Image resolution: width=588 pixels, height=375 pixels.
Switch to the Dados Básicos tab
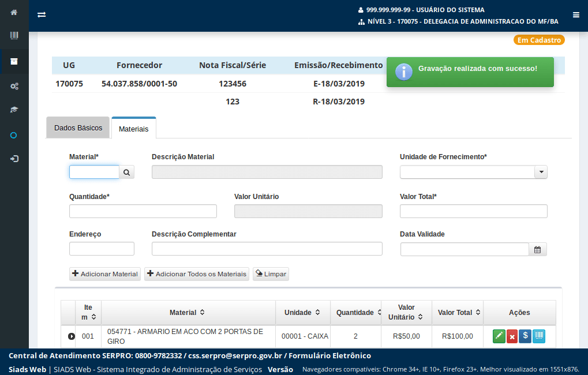78,128
